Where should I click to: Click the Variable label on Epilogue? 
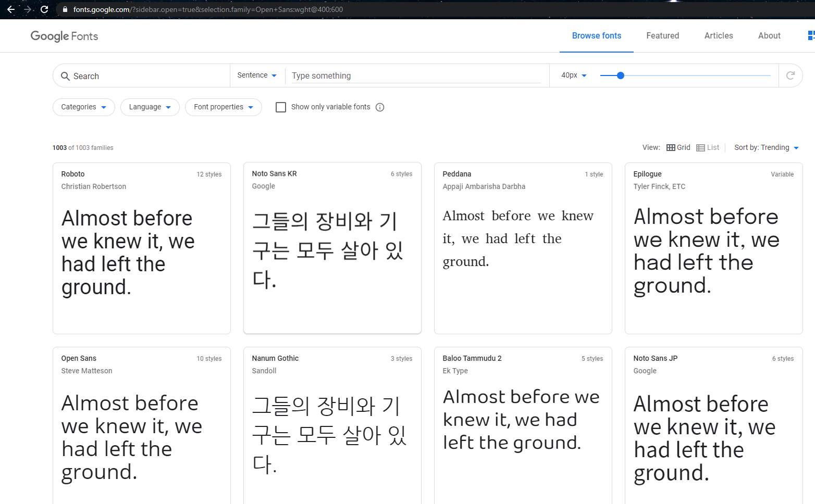782,174
